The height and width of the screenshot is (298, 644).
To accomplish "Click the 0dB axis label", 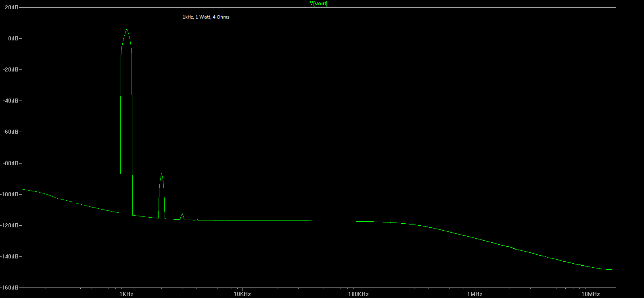I will [13, 38].
